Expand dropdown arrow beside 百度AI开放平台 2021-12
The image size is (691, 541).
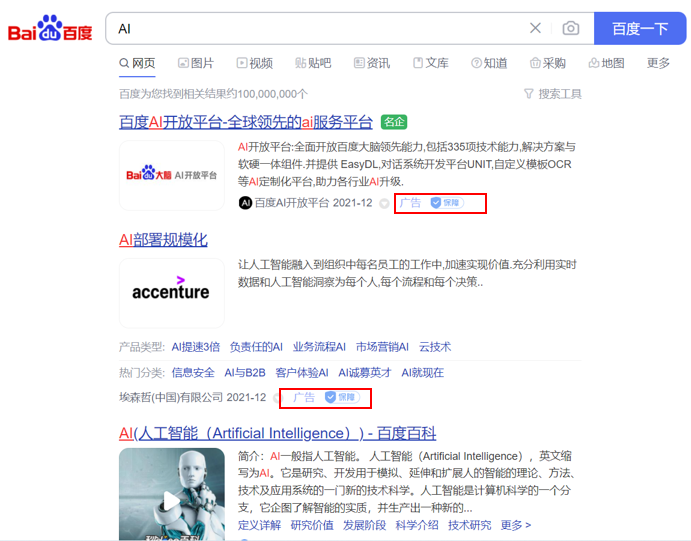[385, 204]
